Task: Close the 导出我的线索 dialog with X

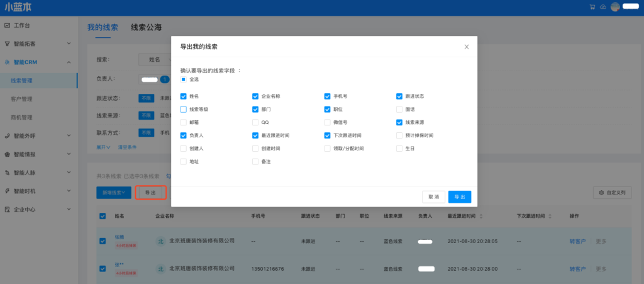Action: click(x=466, y=47)
